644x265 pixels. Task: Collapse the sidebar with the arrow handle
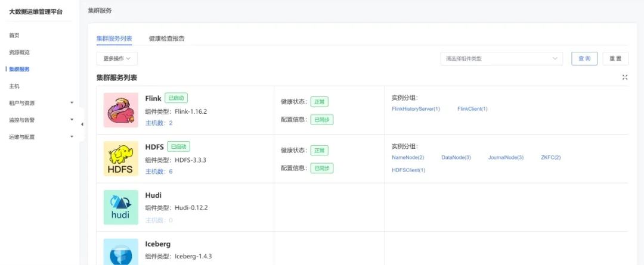click(82, 124)
